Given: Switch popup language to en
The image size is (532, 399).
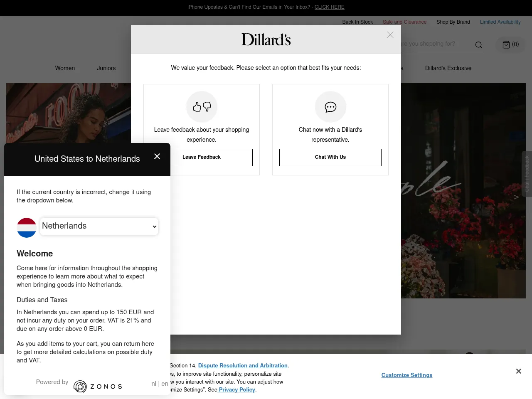Looking at the screenshot, I should [165, 384].
